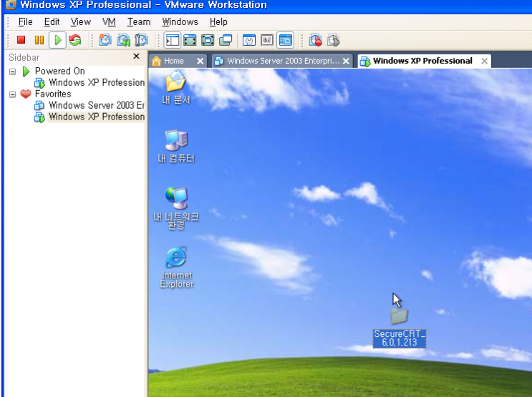Reset the virtual machine with the red-green icon

pos(75,40)
